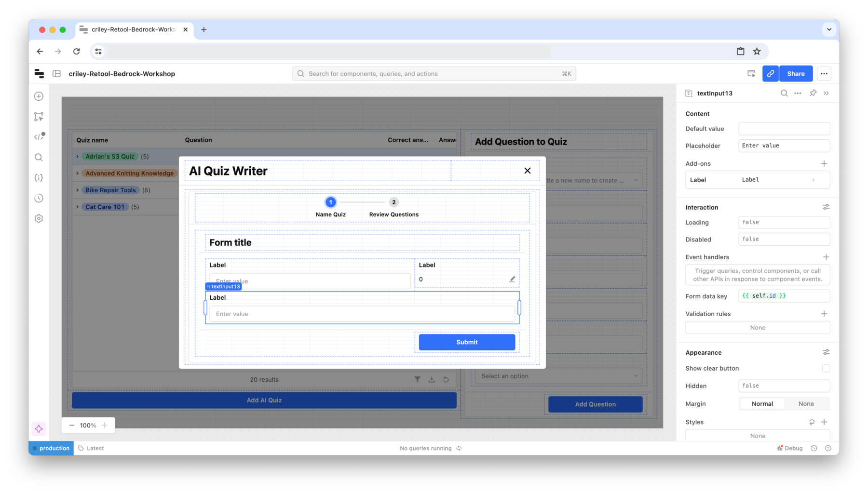Copy app link with blue link icon

pos(771,74)
